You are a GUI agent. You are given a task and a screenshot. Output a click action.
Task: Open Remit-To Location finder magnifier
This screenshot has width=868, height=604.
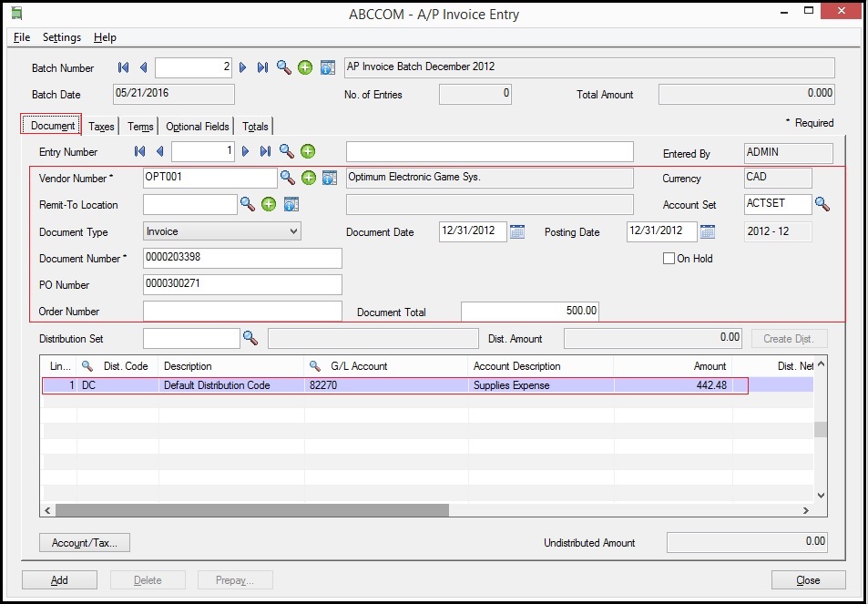[x=248, y=204]
